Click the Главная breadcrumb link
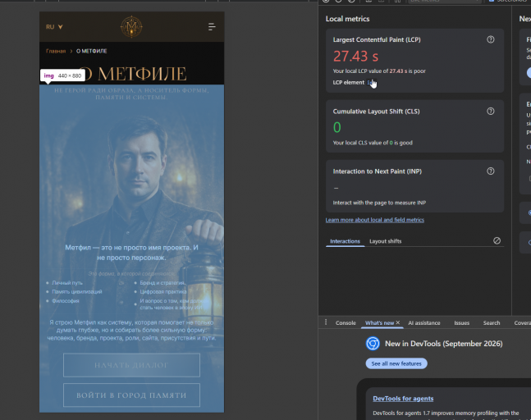Image resolution: width=531 pixels, height=420 pixels. pos(56,51)
